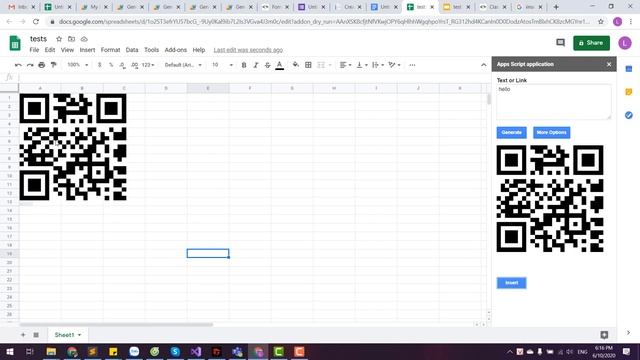Click the tests document title

pos(38,39)
